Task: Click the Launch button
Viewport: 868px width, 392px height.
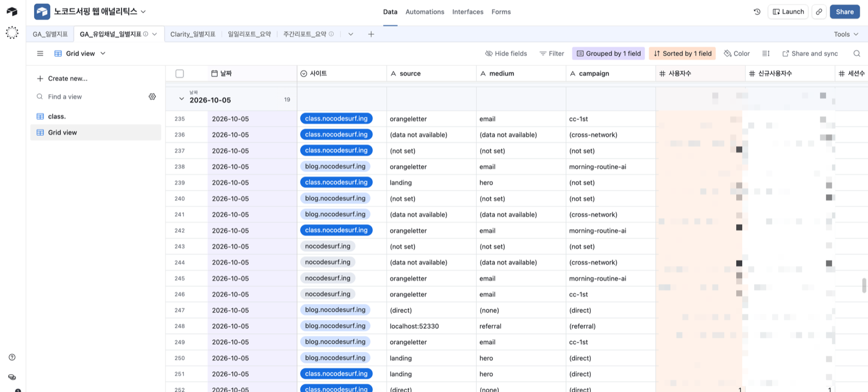Action: (x=788, y=12)
